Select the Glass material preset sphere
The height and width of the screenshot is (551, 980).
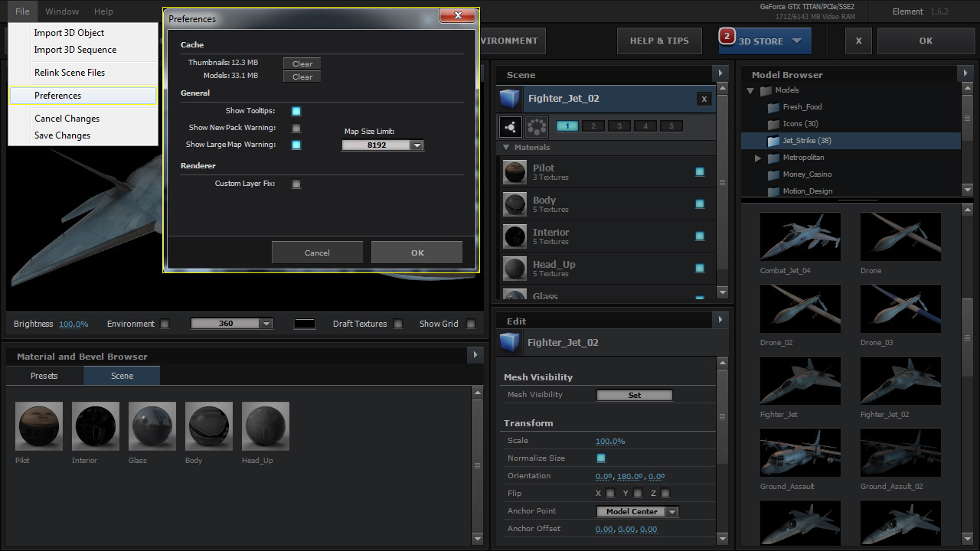(x=152, y=426)
